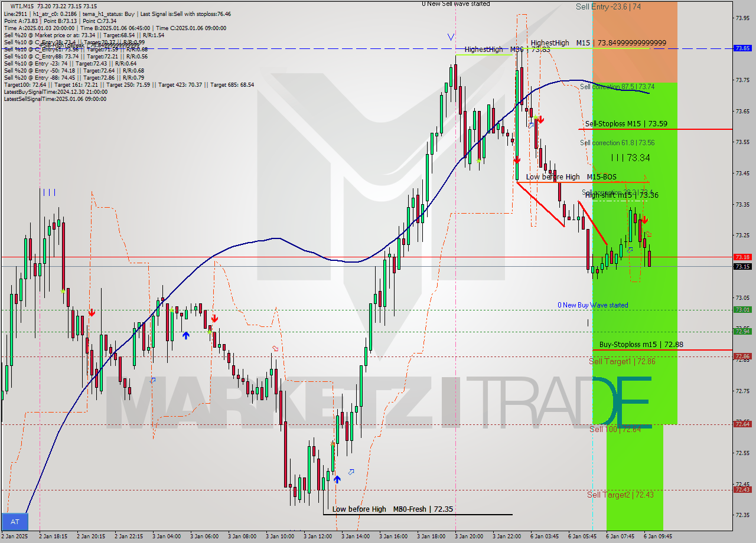This screenshot has width=756, height=543.
Task: Click the '2 Jan 18:15' time axis label
Action: point(53,537)
